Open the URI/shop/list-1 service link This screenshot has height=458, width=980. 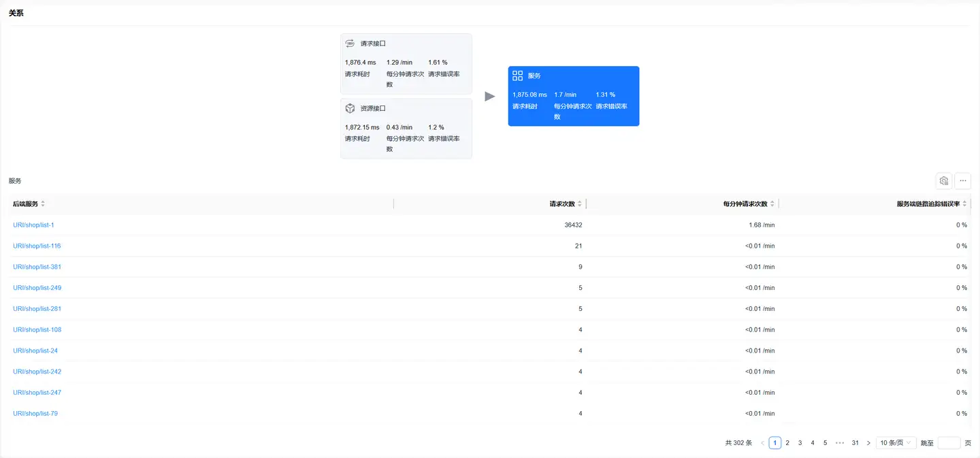[x=33, y=225]
